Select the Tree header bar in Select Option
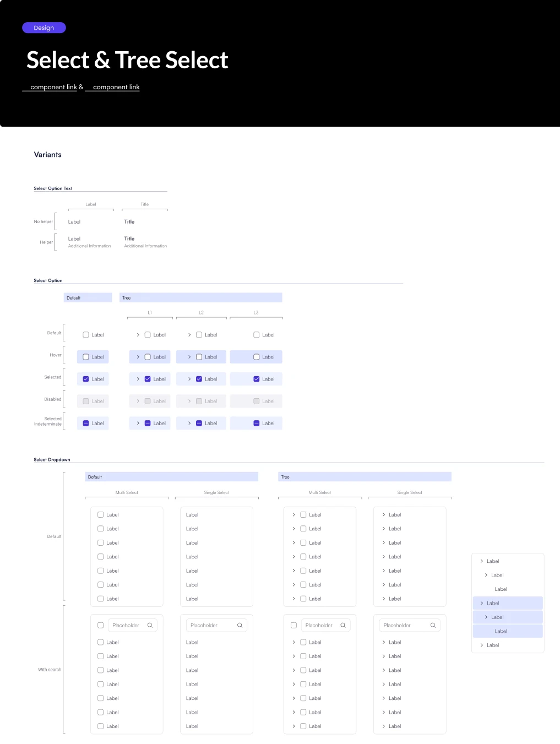This screenshot has width=560, height=744. click(x=201, y=298)
